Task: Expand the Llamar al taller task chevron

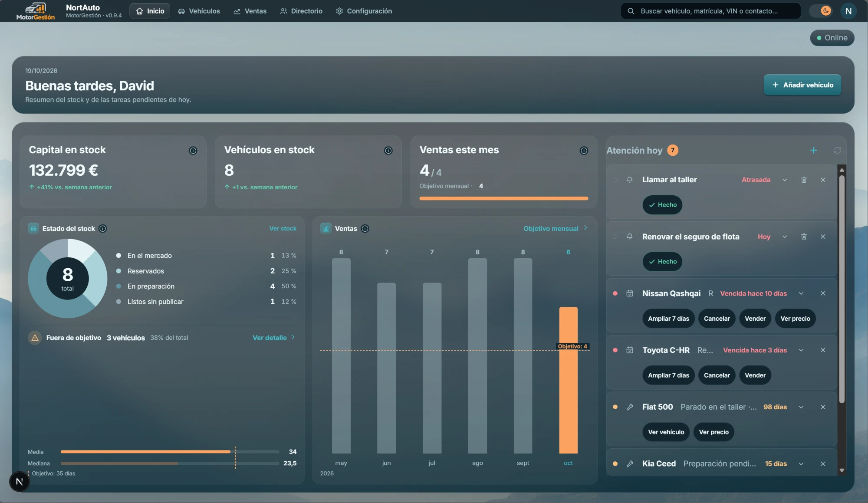Action: pyautogui.click(x=785, y=180)
